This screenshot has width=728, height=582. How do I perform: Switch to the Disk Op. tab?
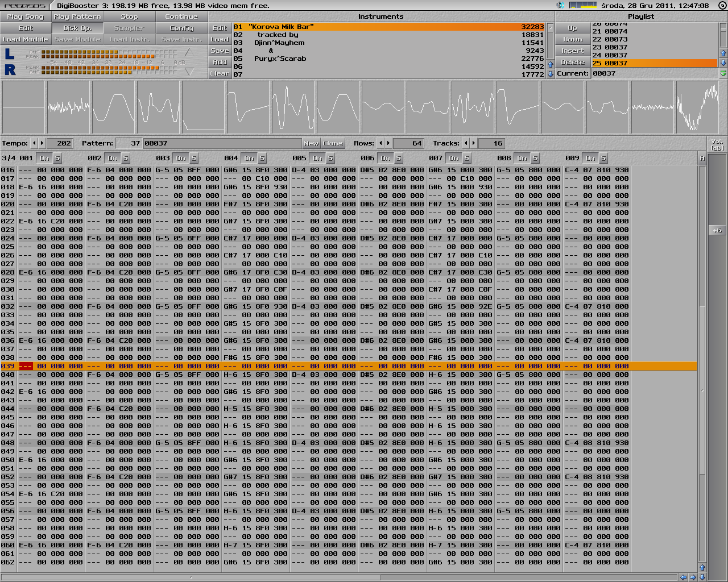pos(77,28)
